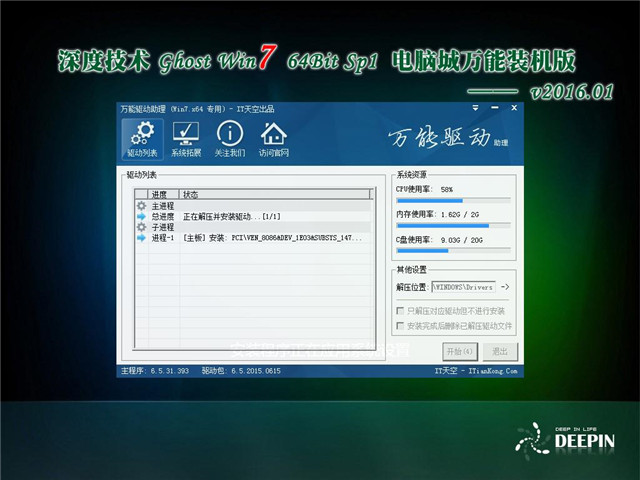Viewport: 640px width, 480px height.
Task: Click arrow icon beside 总进度 row
Action: [x=141, y=216]
